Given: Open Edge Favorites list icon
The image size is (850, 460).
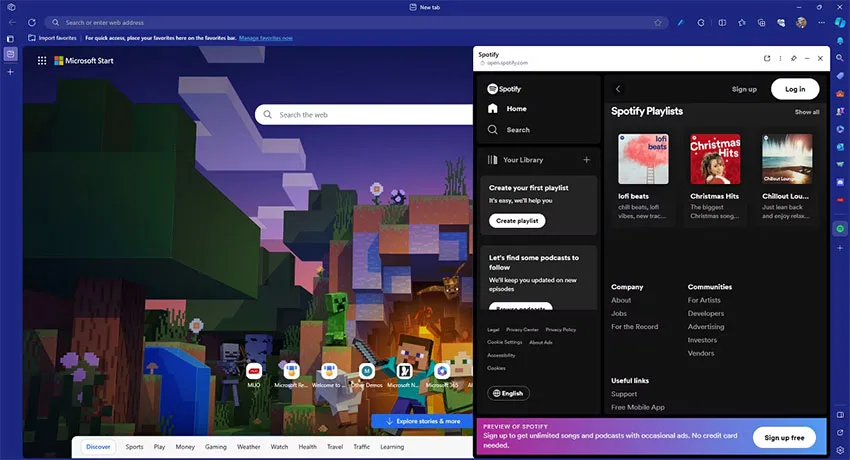Looking at the screenshot, I should [x=742, y=22].
